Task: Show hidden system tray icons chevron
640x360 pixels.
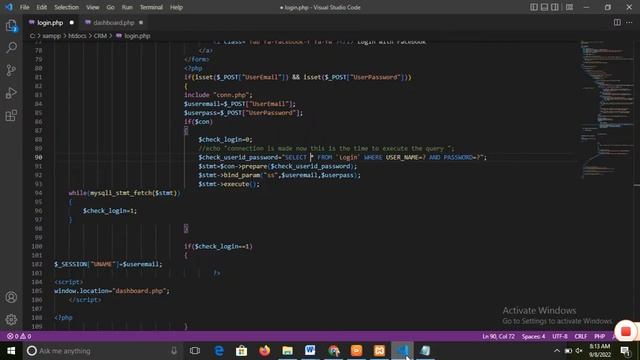Action: click(x=557, y=351)
